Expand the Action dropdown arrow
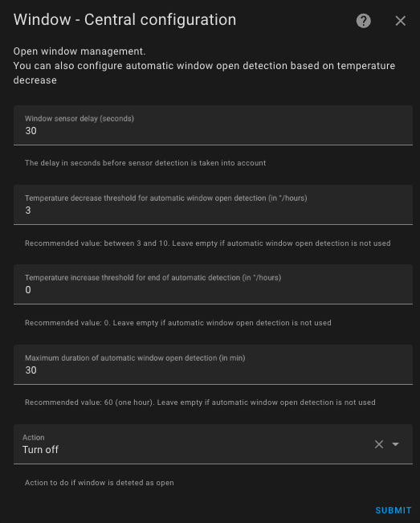420x523 pixels. tap(395, 444)
